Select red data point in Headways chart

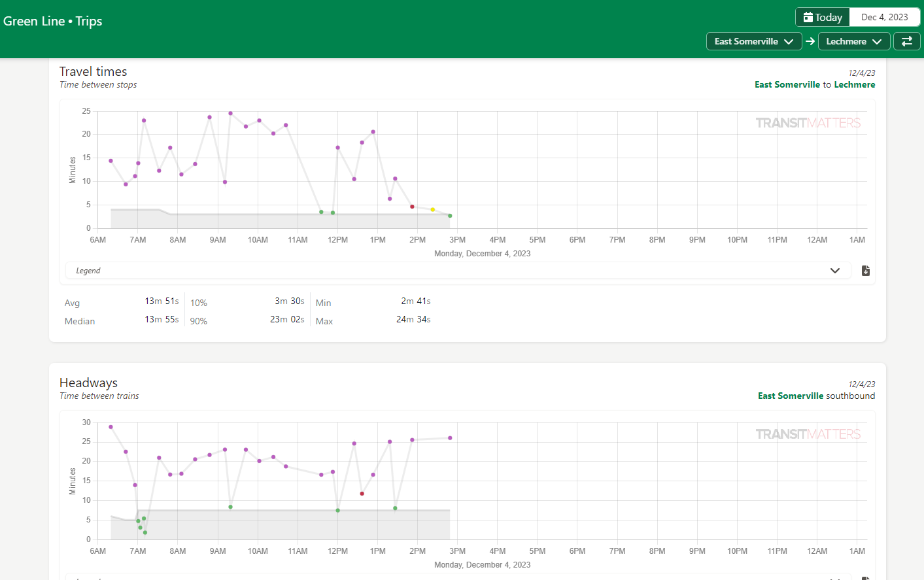point(362,494)
